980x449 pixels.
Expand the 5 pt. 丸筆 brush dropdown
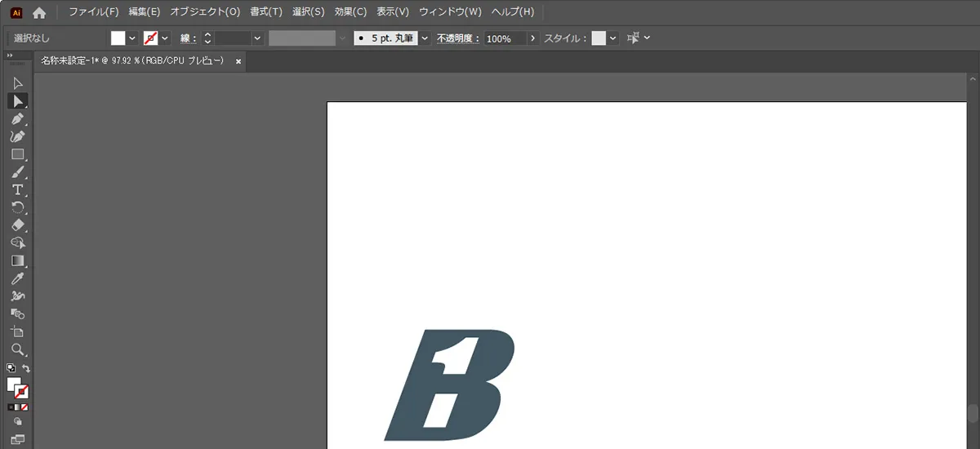[425, 38]
